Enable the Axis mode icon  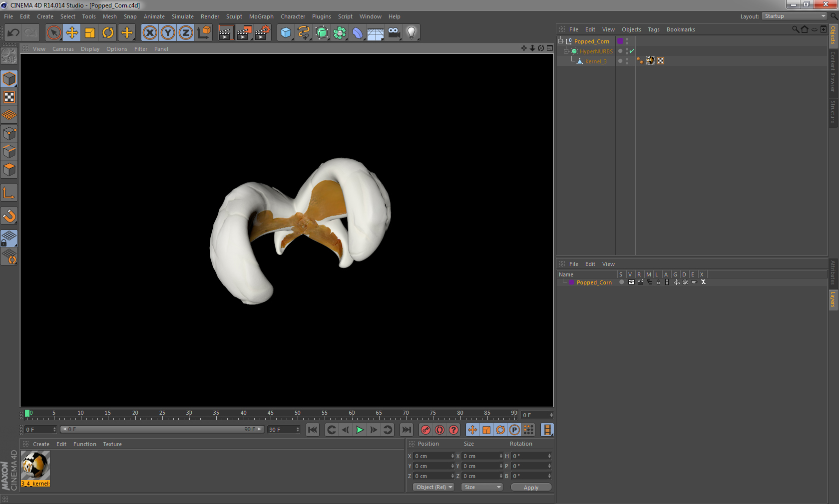pos(9,193)
